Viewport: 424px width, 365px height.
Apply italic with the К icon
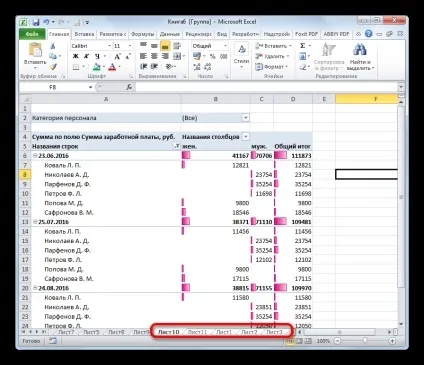click(x=86, y=56)
